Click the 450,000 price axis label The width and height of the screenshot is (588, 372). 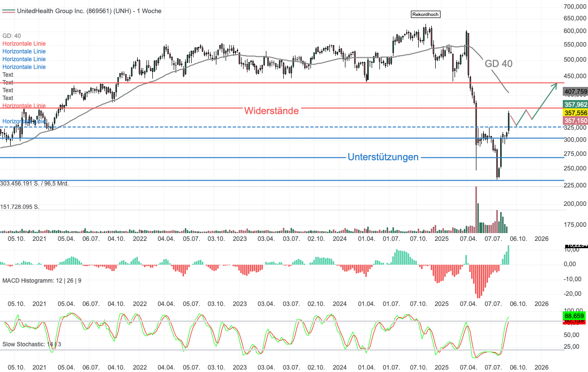[576, 76]
